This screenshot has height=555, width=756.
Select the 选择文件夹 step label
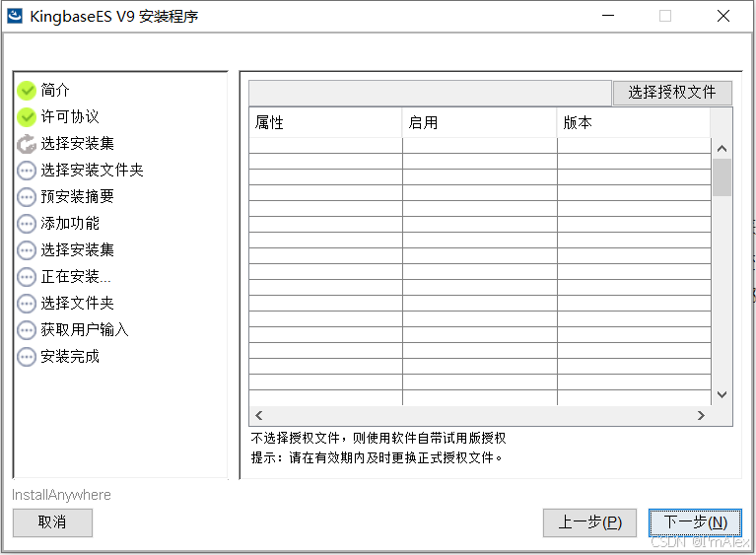(77, 304)
